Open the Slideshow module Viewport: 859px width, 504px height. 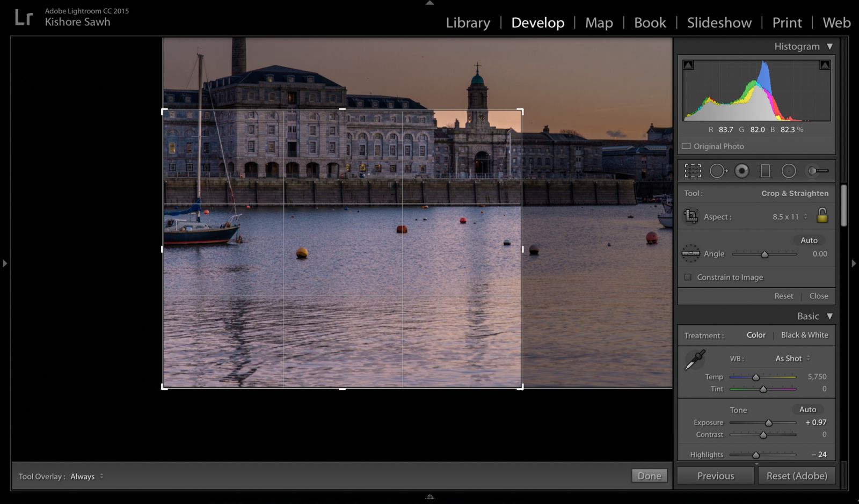(719, 23)
